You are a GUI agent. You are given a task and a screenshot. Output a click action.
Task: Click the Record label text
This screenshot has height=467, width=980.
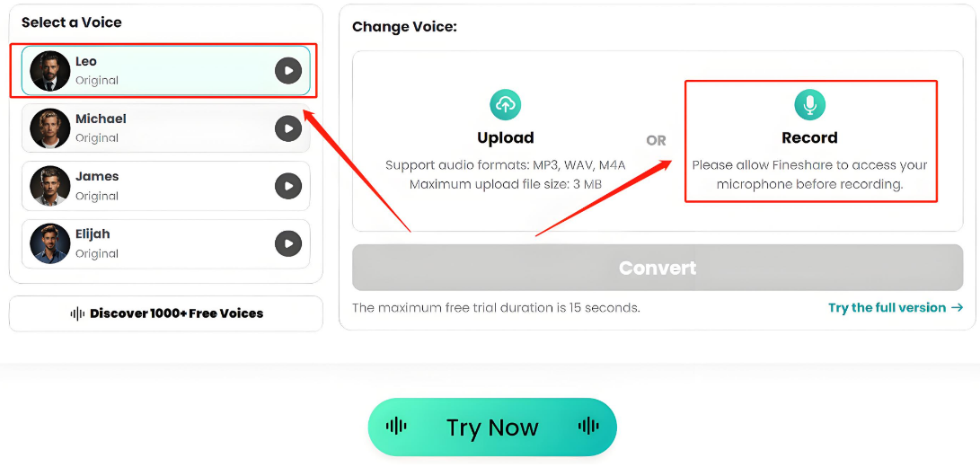809,137
